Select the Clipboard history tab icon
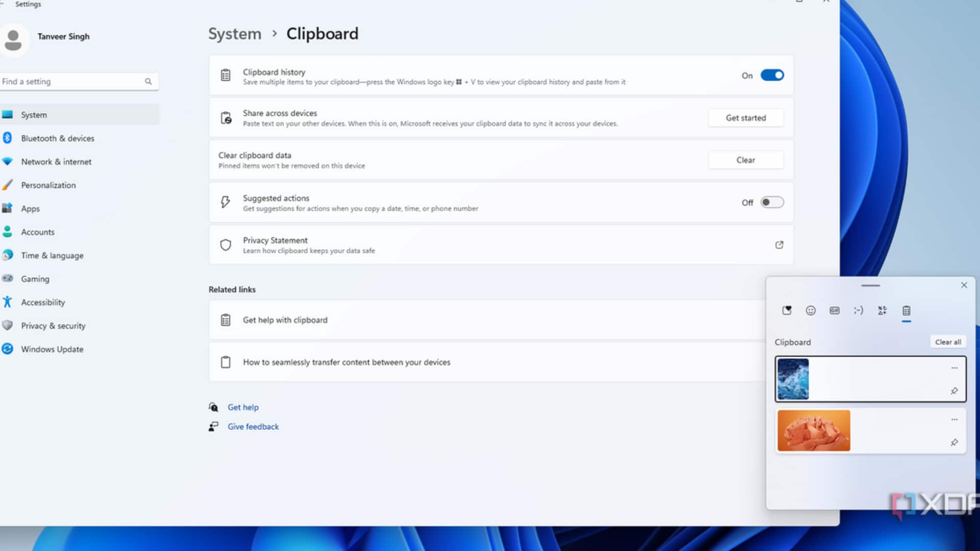The image size is (980, 551). pos(906,310)
